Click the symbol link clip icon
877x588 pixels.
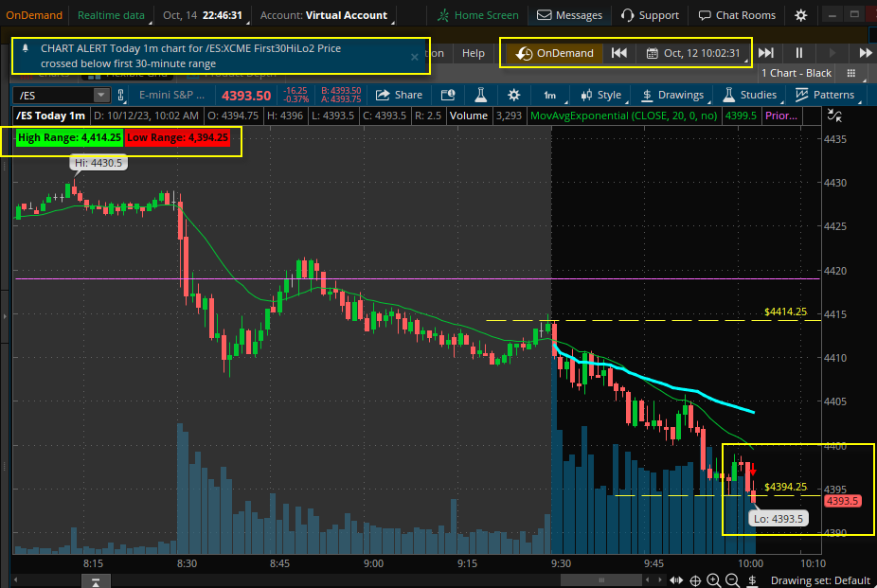(120, 95)
